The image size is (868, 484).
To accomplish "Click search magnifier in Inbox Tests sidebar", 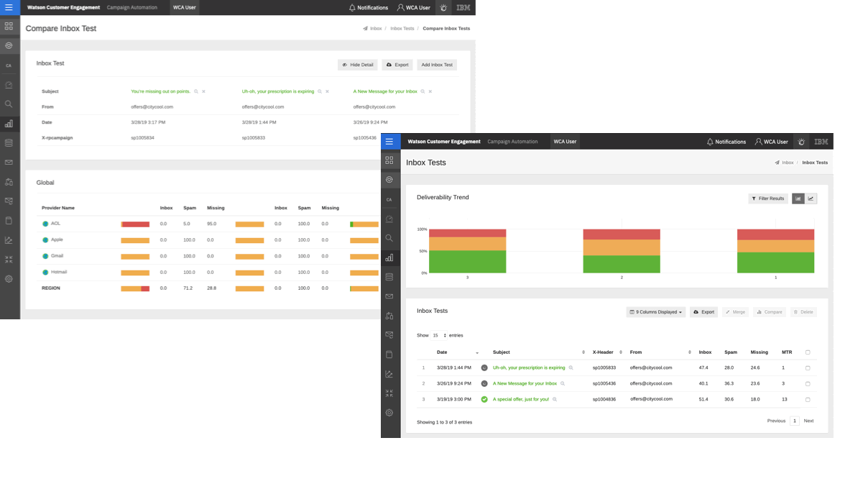I will 389,238.
